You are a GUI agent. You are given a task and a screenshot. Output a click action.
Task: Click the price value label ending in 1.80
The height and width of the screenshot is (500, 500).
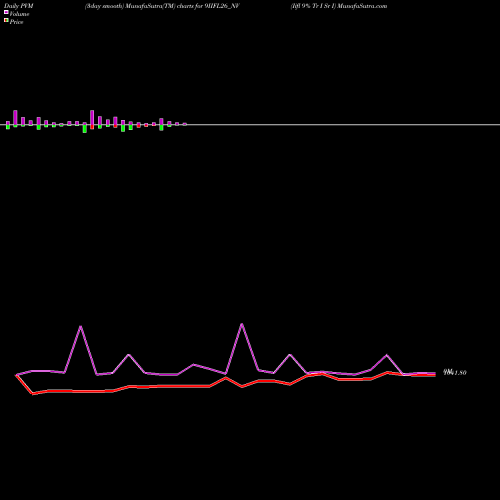click(x=455, y=372)
